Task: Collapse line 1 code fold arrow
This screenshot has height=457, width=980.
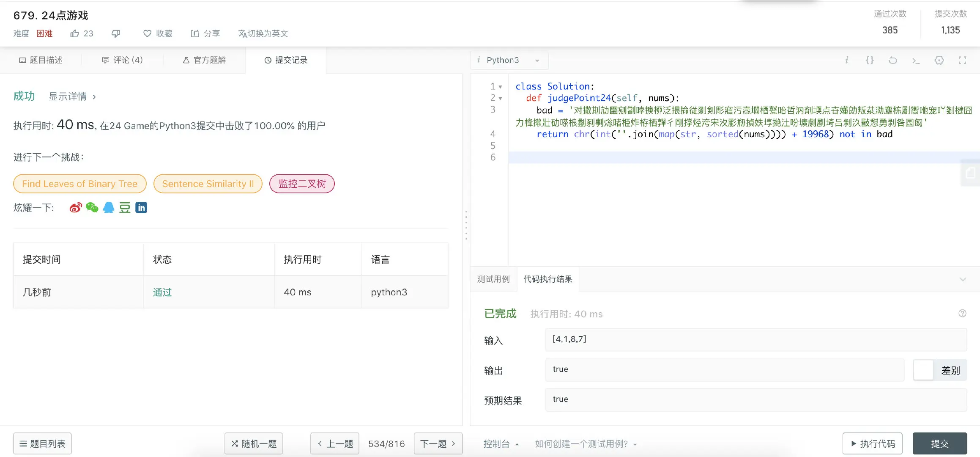Action: [x=501, y=87]
